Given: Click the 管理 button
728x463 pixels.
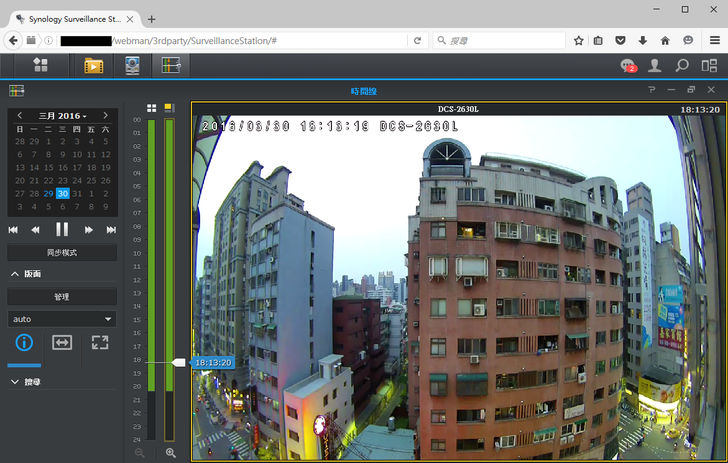Looking at the screenshot, I should click(x=61, y=297).
